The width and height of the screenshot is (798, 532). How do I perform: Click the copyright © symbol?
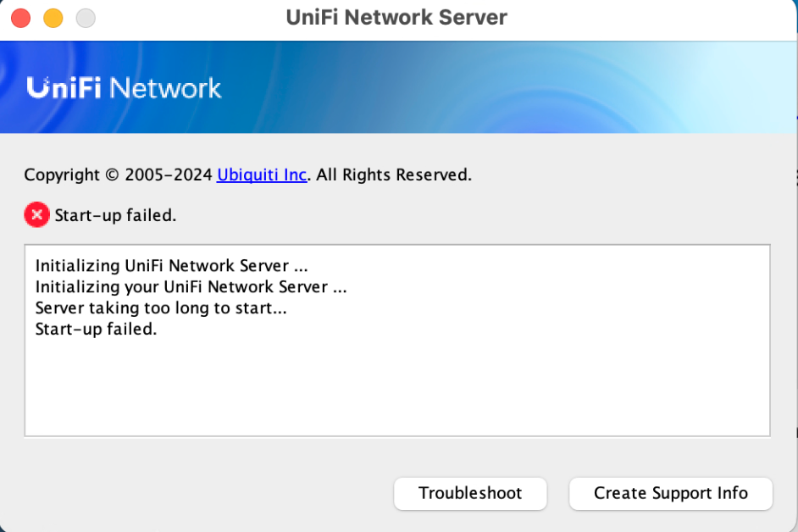tap(112, 175)
